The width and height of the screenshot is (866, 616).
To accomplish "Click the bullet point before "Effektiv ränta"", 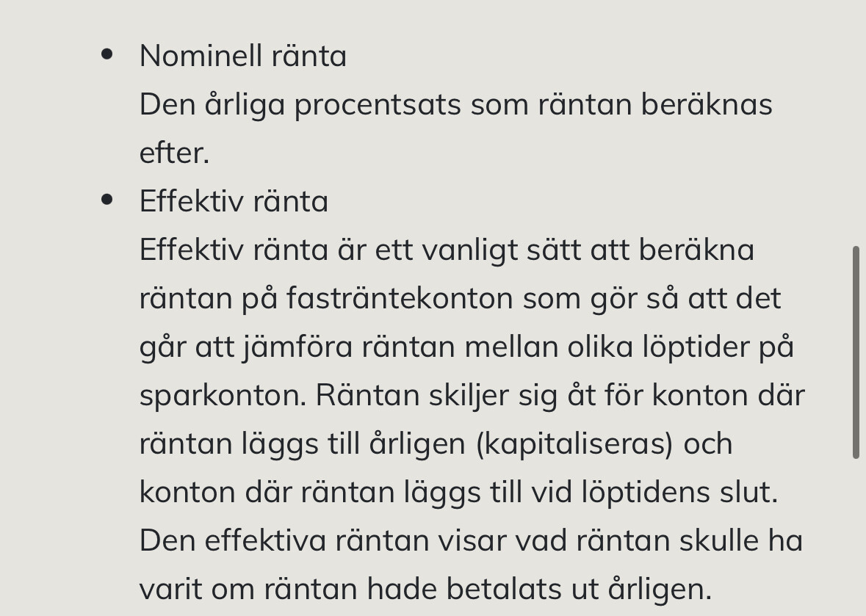I will 107,200.
